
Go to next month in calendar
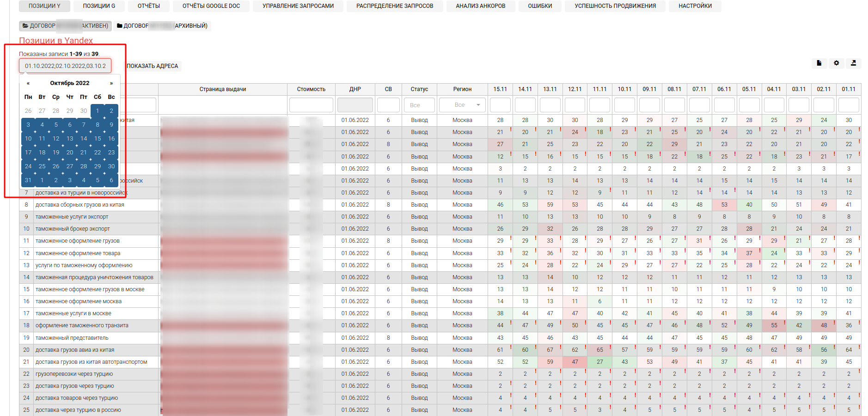[x=111, y=83]
